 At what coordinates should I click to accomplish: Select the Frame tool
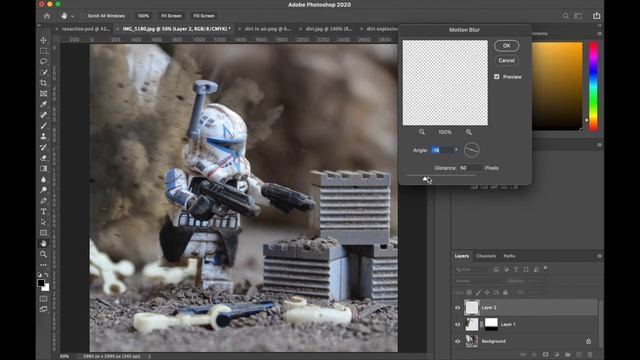(x=43, y=93)
